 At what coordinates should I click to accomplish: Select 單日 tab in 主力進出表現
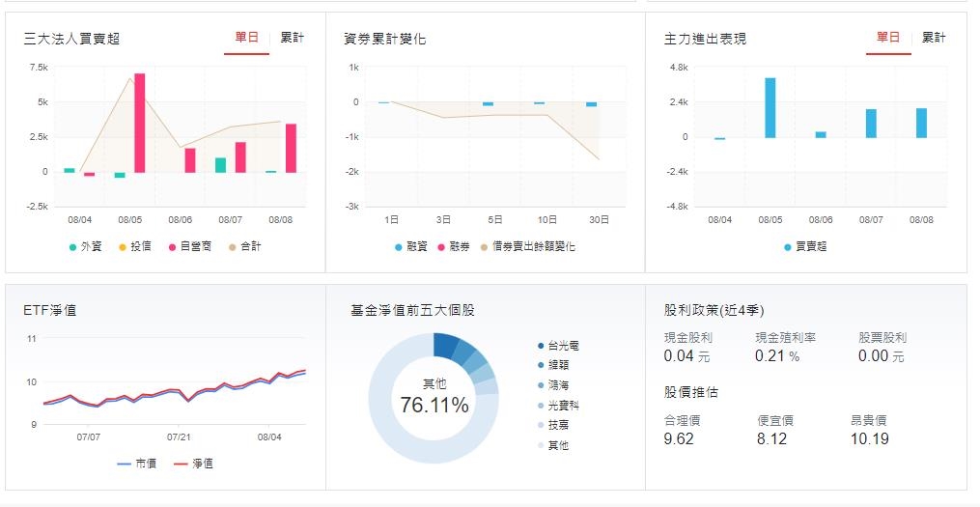pyautogui.click(x=888, y=38)
